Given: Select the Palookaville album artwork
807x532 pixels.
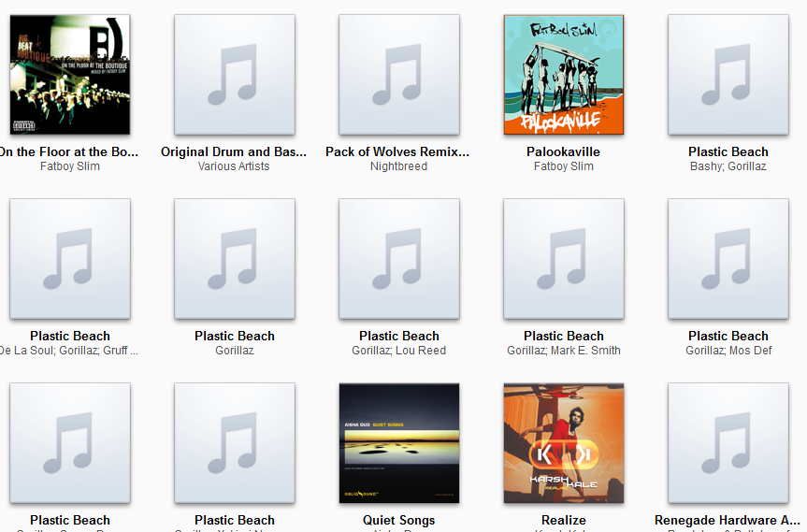Looking at the screenshot, I should coord(564,75).
